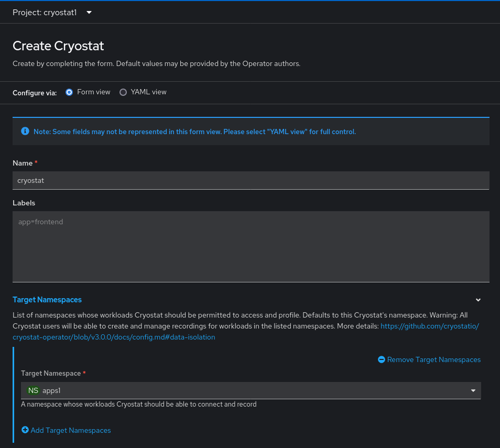Click the minus icon for Remove Target Namespaces
Viewport: 500px width, 448px height.
pos(382,359)
